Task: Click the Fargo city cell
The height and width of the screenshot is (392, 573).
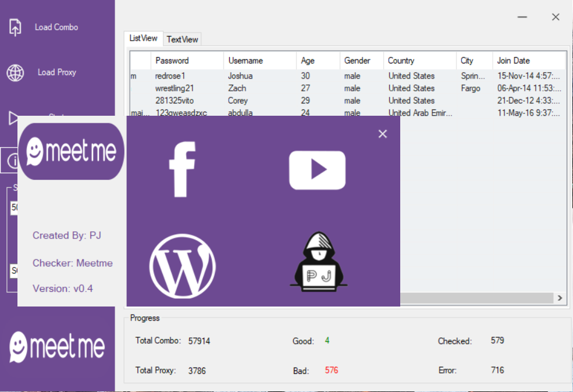Action: coord(471,88)
